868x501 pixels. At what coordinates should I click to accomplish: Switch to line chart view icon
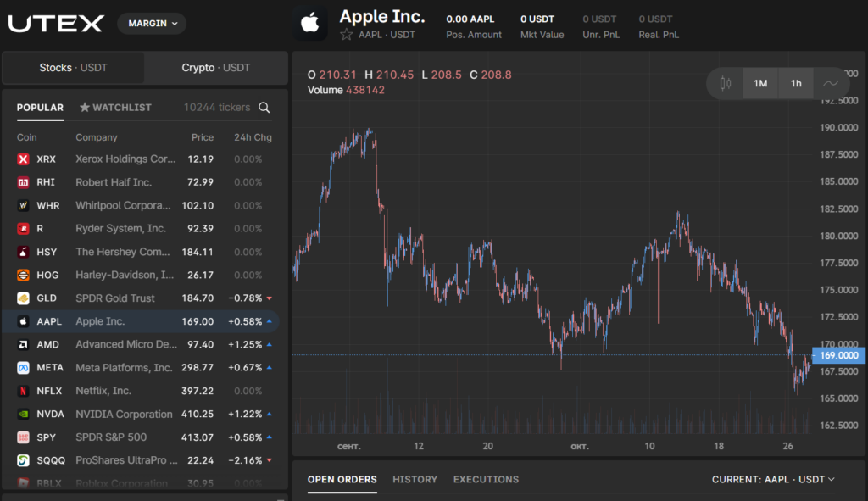[x=831, y=83]
